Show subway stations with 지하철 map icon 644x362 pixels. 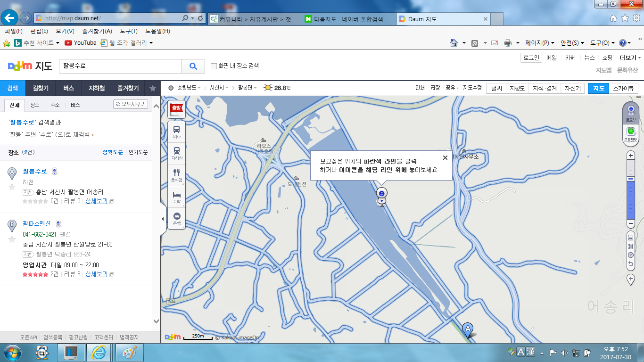177,153
